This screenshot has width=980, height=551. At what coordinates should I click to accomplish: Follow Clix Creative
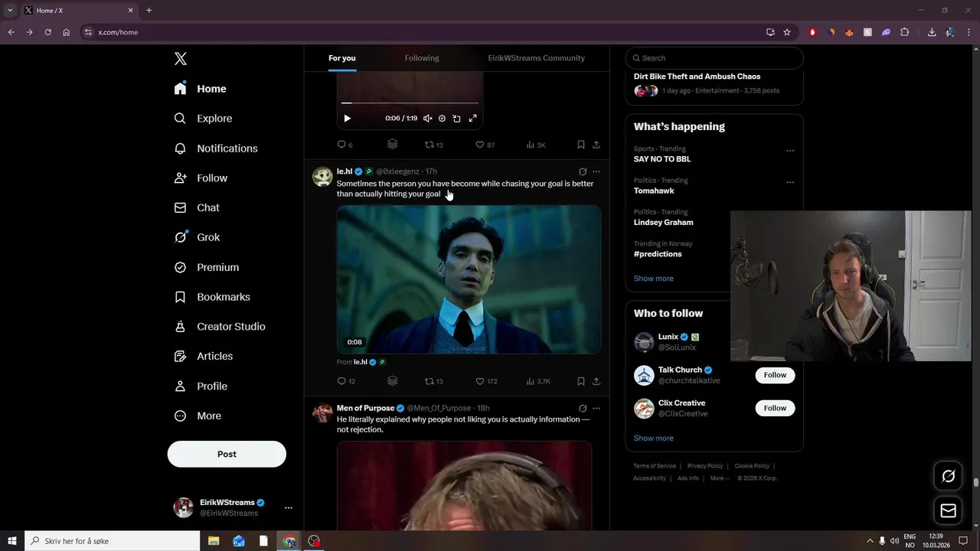[775, 408]
